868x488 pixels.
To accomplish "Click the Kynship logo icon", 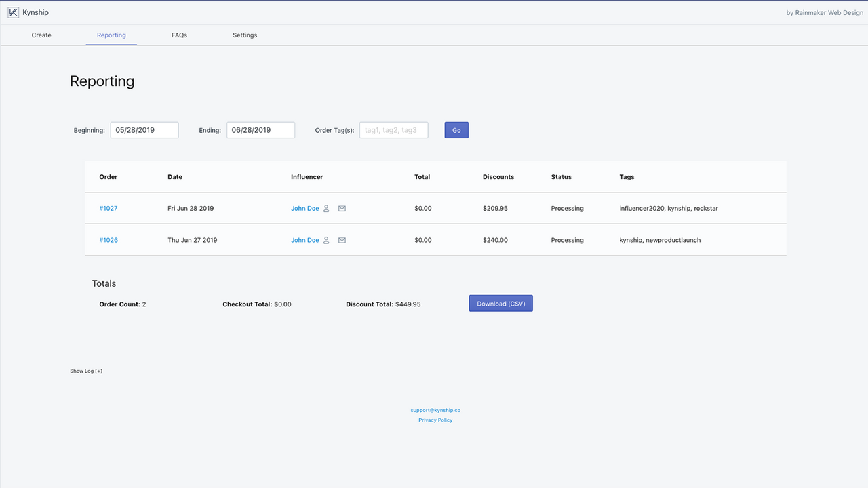I will [14, 12].
